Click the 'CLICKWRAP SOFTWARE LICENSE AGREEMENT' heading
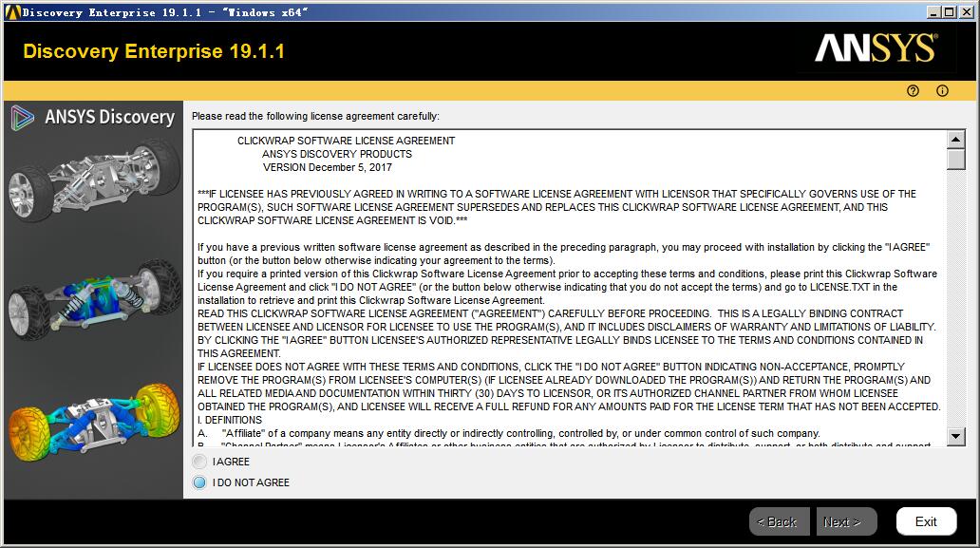This screenshot has height=548, width=980. tap(347, 141)
